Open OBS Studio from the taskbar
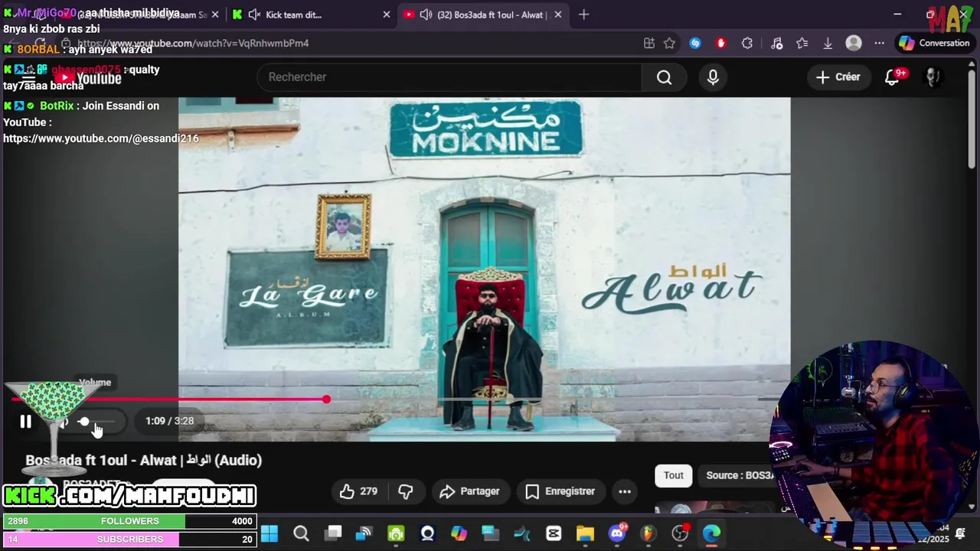980x551 pixels. pyautogui.click(x=680, y=533)
